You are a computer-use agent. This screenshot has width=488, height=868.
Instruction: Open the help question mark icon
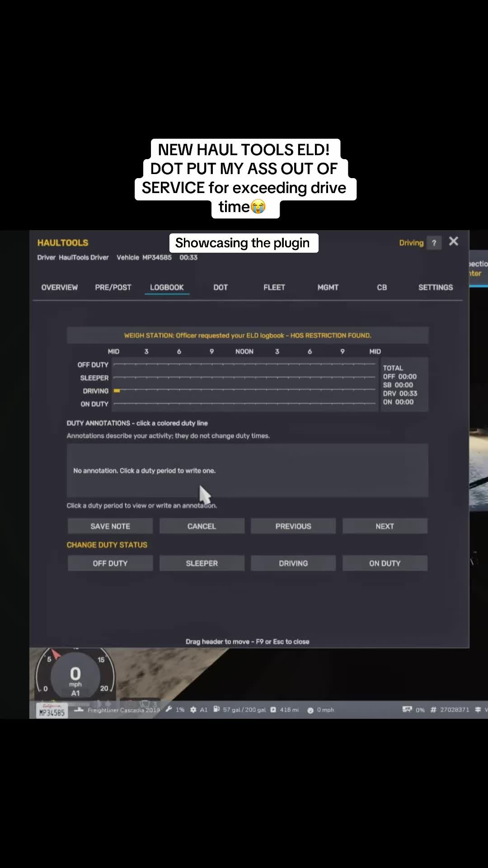(434, 243)
